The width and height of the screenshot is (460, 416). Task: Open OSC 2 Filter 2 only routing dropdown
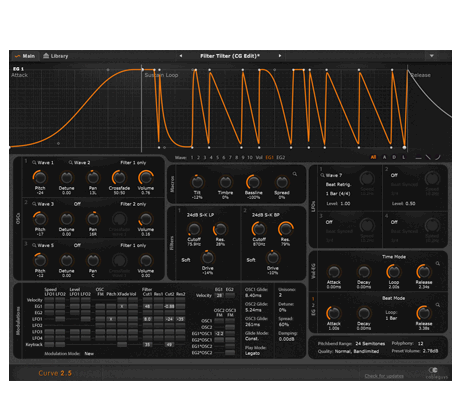[133, 204]
